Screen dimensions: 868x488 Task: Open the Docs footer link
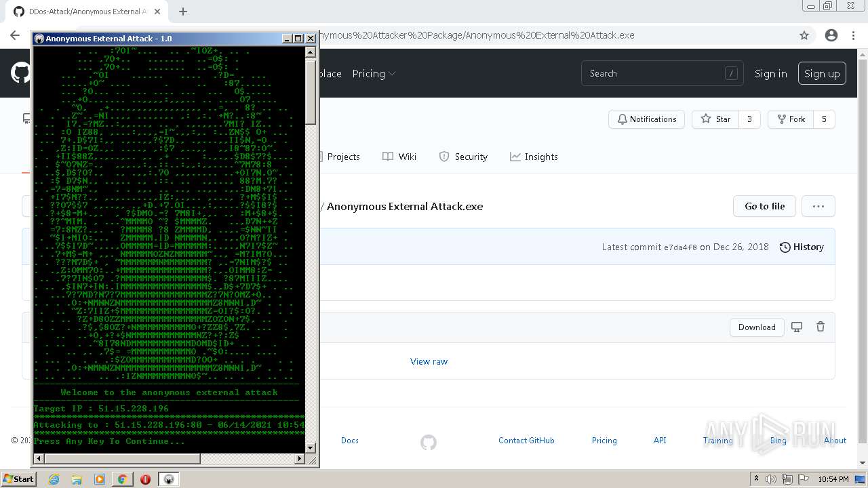pyautogui.click(x=349, y=441)
